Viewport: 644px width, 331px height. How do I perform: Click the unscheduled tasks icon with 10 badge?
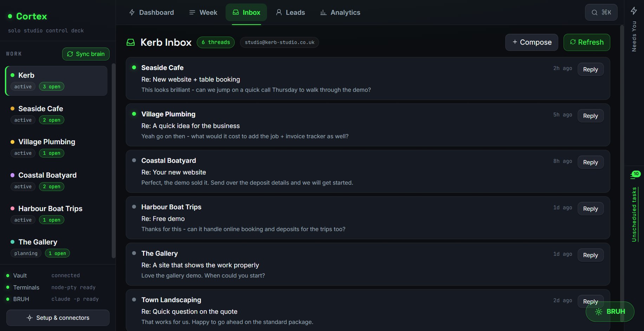click(635, 175)
